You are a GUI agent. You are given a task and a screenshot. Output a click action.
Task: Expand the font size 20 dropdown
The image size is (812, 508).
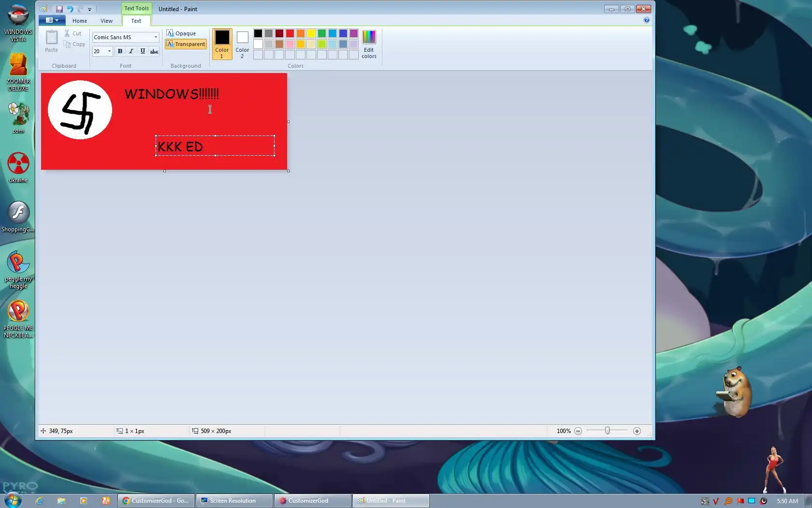point(109,51)
